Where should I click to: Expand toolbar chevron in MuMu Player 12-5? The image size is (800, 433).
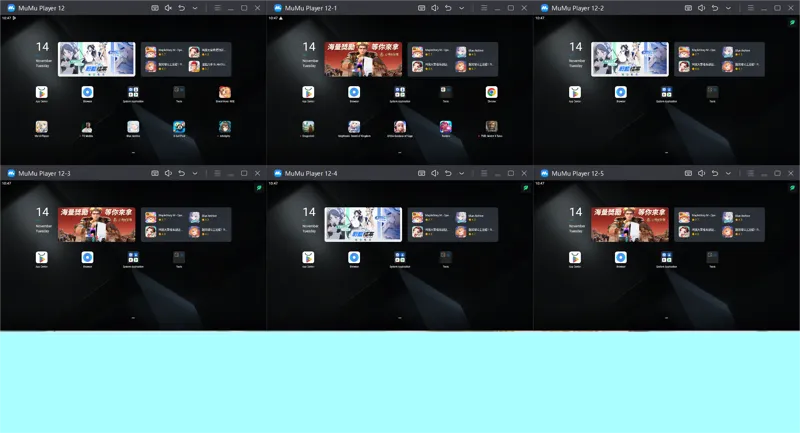pos(729,173)
